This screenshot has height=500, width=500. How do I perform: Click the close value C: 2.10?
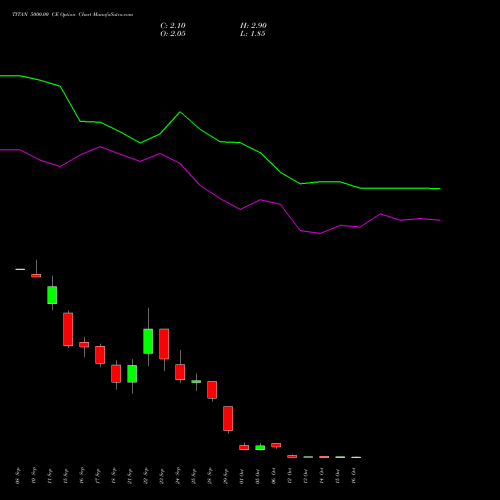(173, 26)
